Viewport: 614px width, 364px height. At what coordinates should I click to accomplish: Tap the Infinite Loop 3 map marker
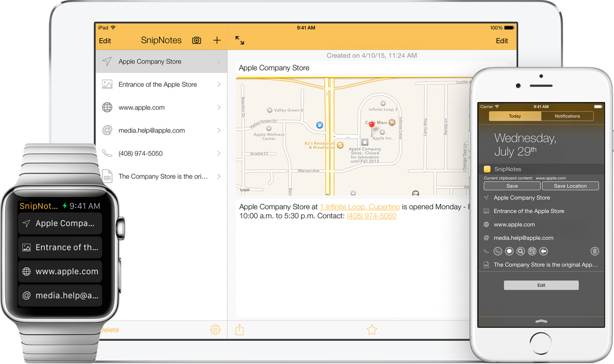tap(383, 104)
